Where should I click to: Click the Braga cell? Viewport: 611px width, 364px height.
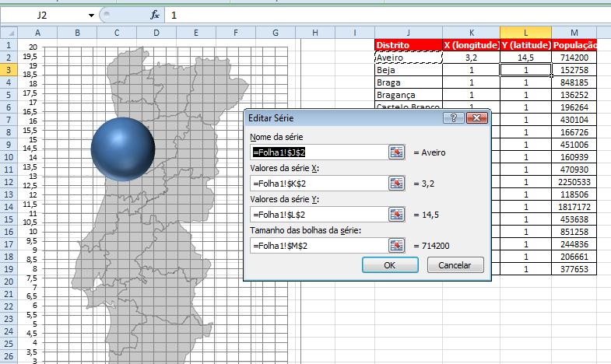[x=409, y=82]
